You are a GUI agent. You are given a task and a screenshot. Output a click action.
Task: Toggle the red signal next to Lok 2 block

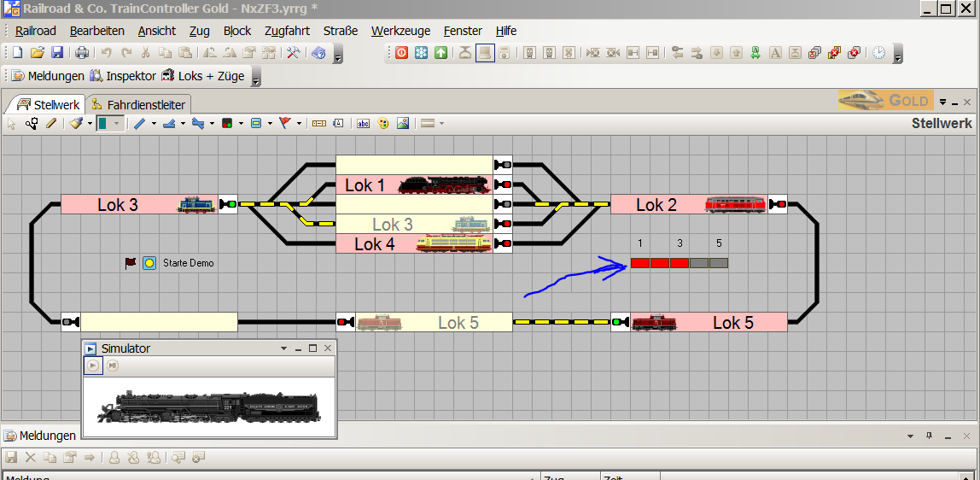tap(778, 204)
